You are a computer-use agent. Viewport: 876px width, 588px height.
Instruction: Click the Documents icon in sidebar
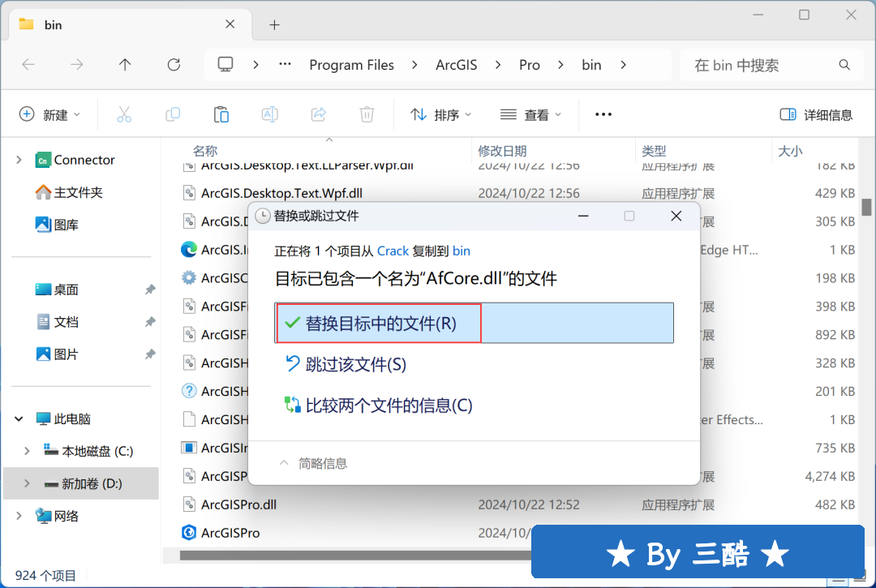point(43,322)
